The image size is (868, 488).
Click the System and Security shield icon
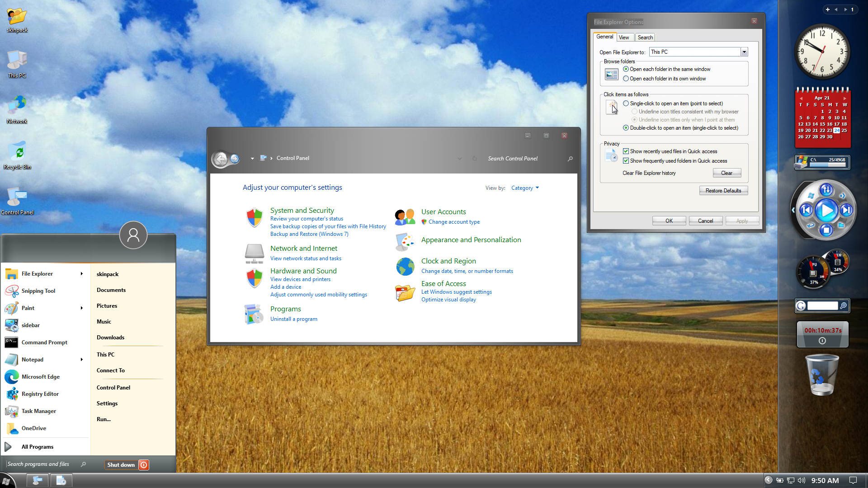point(255,217)
